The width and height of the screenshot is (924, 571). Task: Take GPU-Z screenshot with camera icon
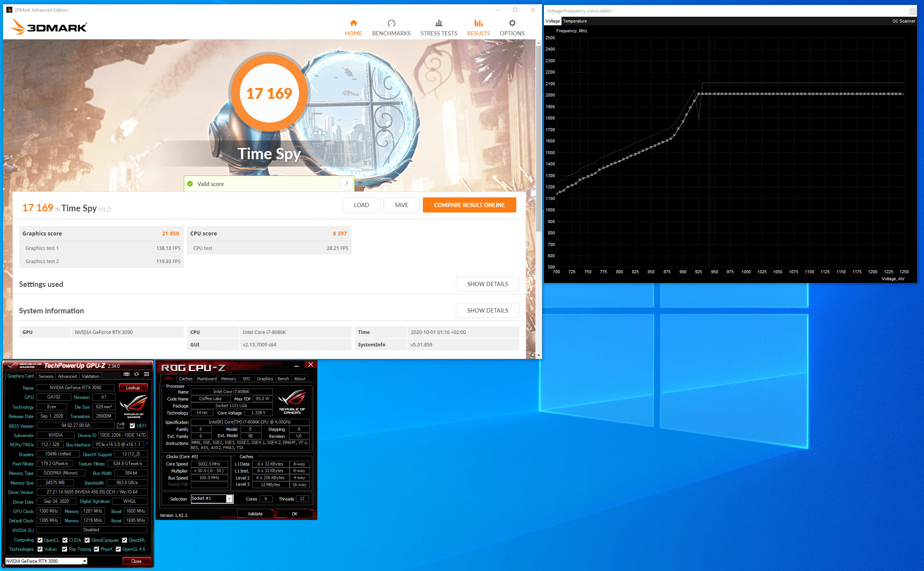tap(126, 374)
